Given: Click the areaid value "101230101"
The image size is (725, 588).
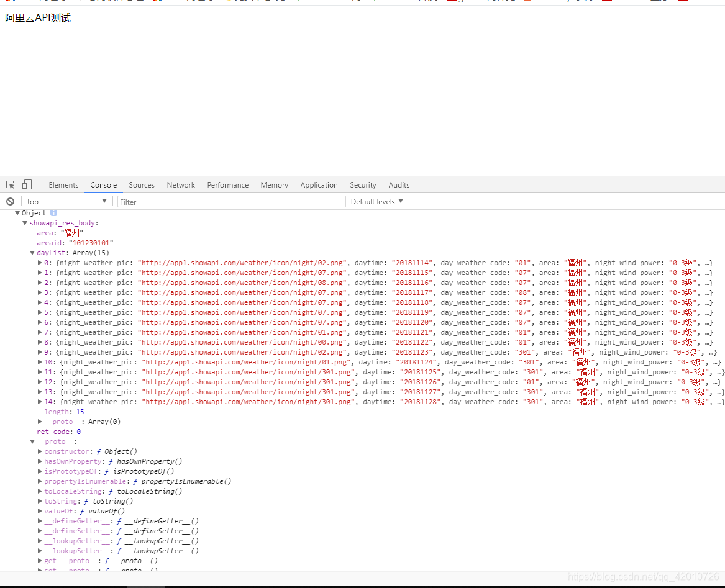Looking at the screenshot, I should (x=91, y=243).
